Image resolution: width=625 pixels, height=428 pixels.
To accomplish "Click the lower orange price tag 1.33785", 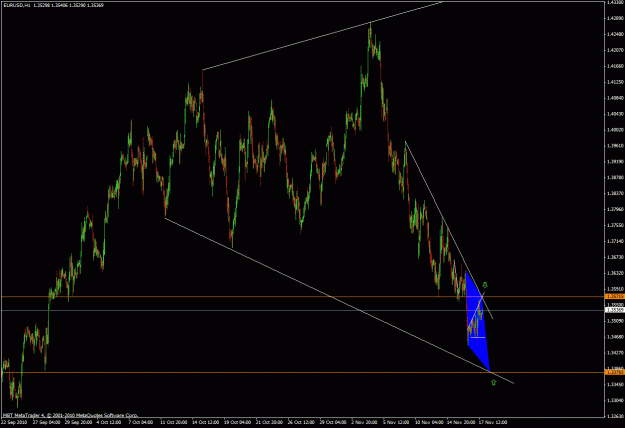I will coord(615,372).
